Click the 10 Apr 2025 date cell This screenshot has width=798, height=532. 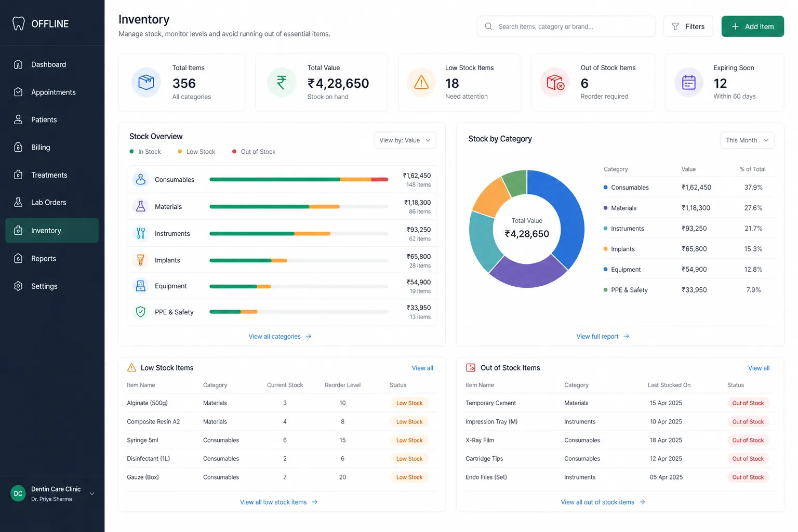click(666, 422)
